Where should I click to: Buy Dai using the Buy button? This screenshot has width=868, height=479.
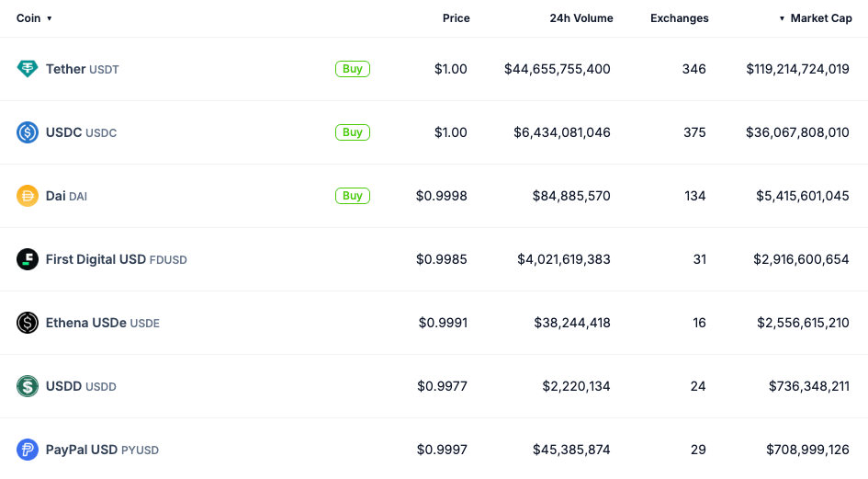click(x=353, y=196)
